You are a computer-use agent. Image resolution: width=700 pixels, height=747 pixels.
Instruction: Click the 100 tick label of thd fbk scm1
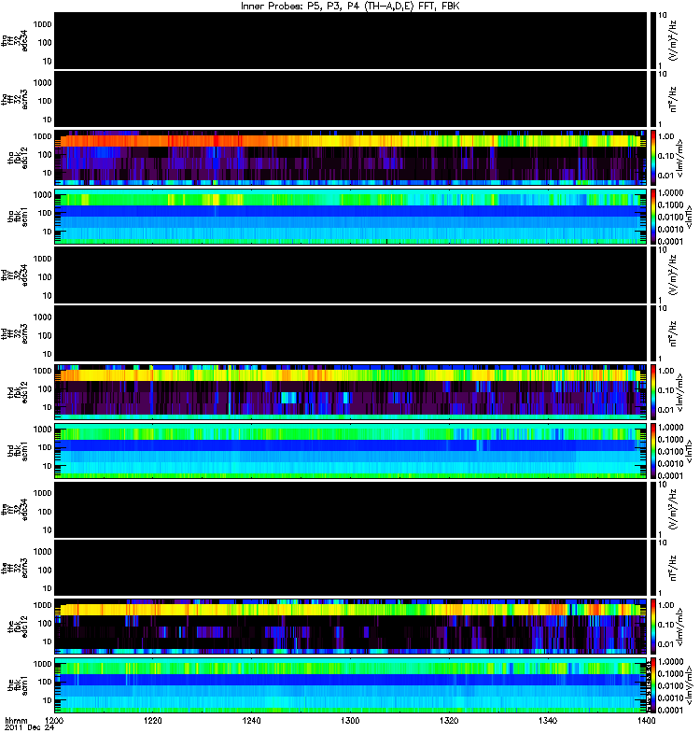click(45, 447)
